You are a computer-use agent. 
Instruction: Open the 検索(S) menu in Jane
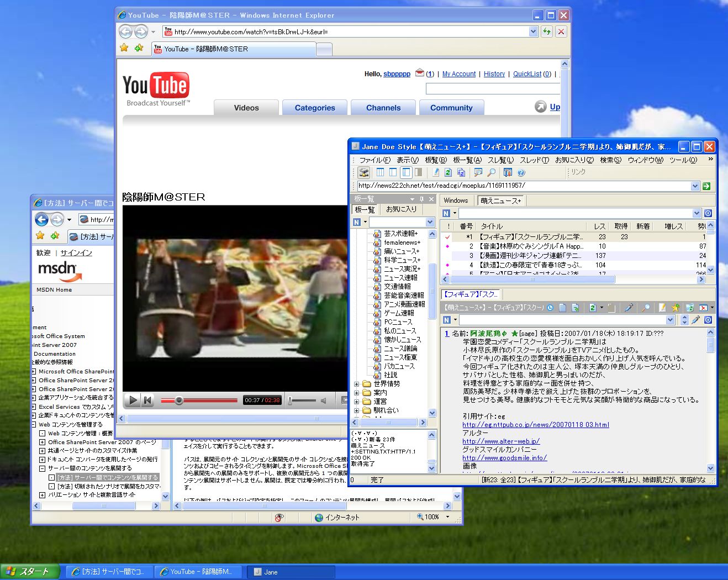click(610, 160)
